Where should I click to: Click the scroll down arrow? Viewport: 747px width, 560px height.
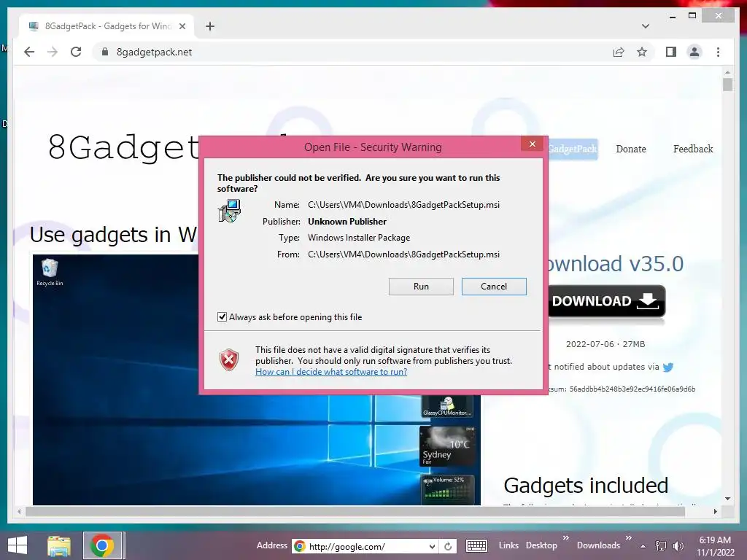(727, 499)
